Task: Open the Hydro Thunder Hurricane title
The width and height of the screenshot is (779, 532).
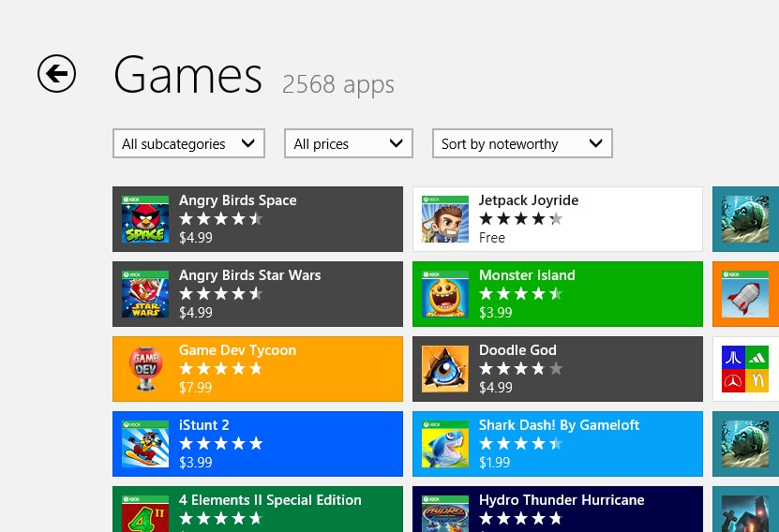Action: pyautogui.click(x=561, y=500)
